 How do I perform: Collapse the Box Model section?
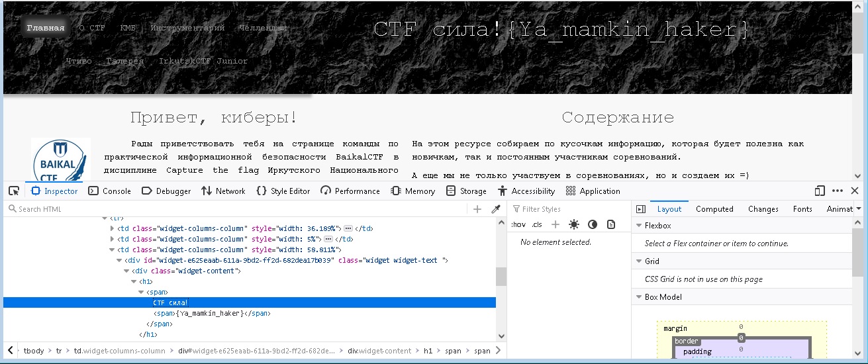point(638,297)
